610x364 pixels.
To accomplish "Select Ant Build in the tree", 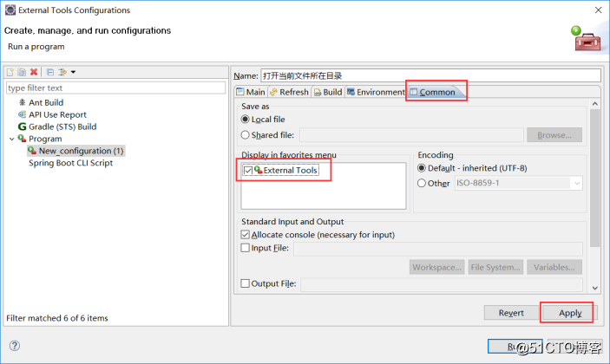I will [x=46, y=102].
